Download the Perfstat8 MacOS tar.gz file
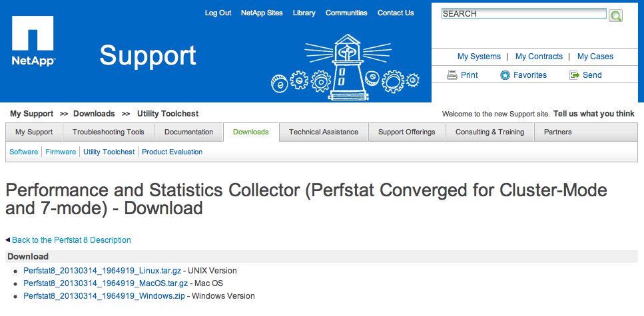The height and width of the screenshot is (316, 644). [106, 283]
